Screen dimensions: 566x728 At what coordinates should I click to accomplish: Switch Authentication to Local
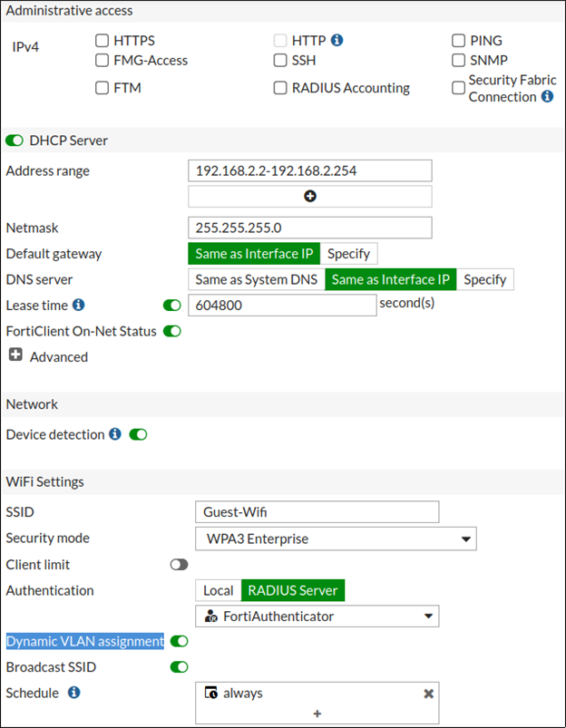click(218, 590)
